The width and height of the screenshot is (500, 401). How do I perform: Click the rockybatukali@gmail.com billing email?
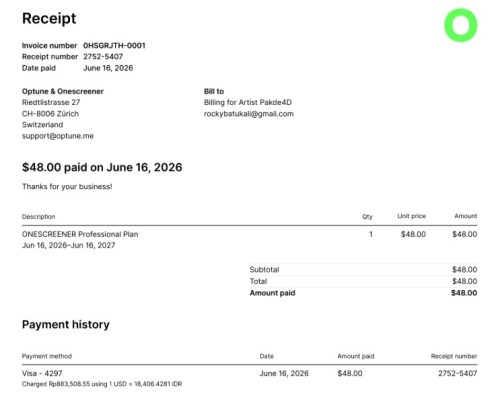tap(249, 114)
